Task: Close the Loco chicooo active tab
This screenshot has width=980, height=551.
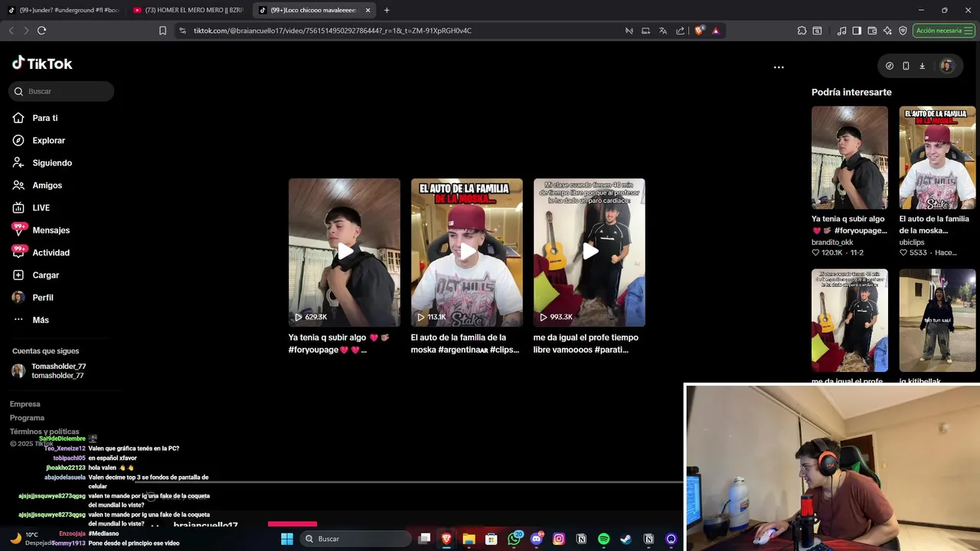Action: (367, 10)
